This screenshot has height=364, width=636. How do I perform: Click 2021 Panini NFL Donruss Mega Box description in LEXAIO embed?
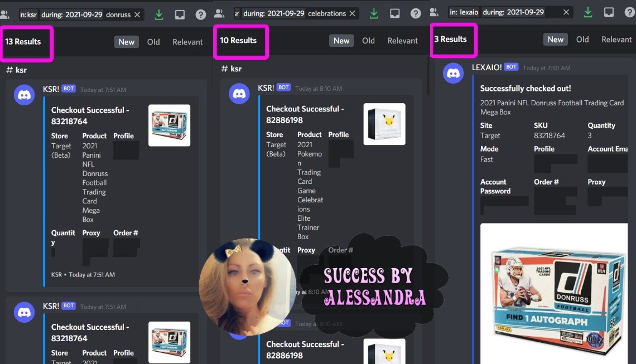click(552, 108)
